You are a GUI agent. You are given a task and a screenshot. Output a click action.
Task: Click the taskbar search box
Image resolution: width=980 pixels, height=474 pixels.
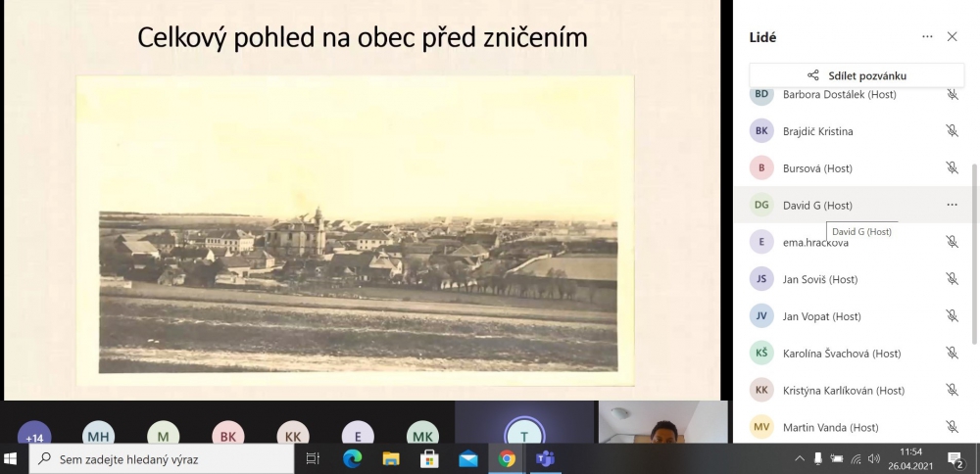point(162,459)
